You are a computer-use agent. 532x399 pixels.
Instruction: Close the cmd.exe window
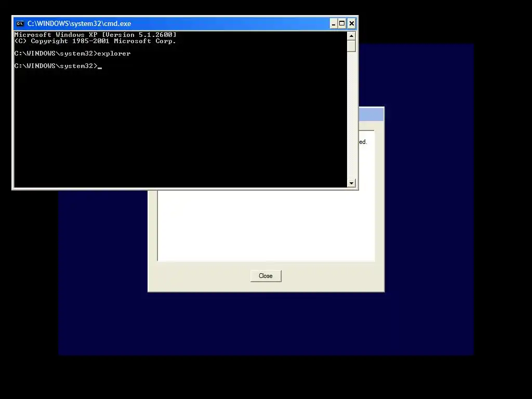click(352, 23)
